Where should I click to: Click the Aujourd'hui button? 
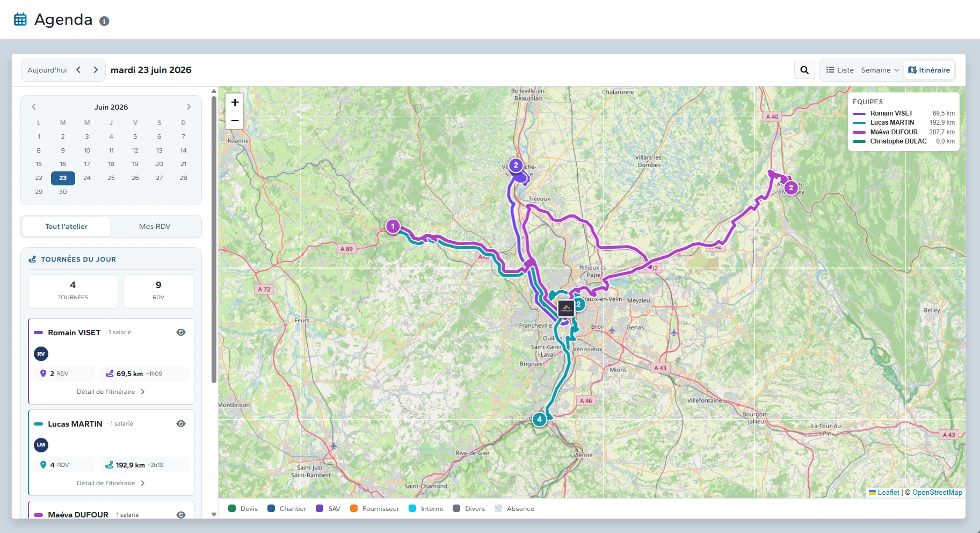[47, 70]
